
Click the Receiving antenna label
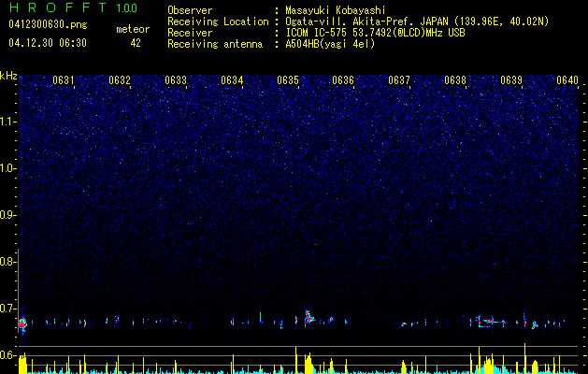[215, 44]
